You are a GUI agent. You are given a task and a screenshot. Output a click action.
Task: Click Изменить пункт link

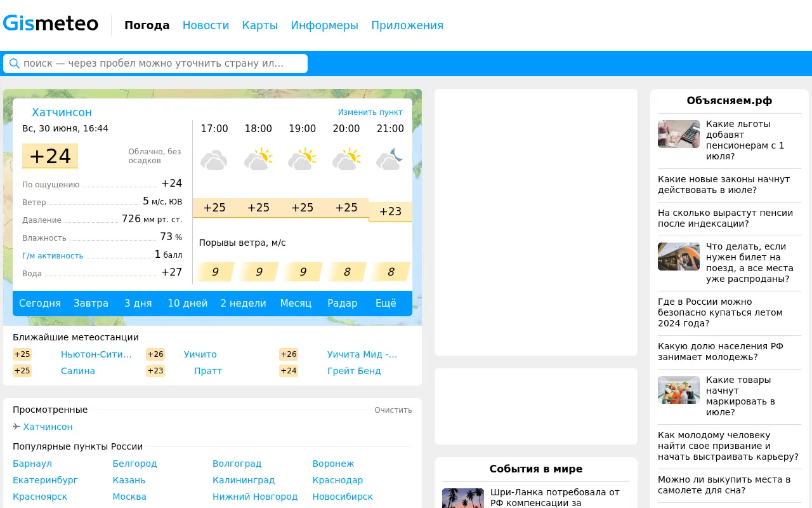click(x=370, y=112)
